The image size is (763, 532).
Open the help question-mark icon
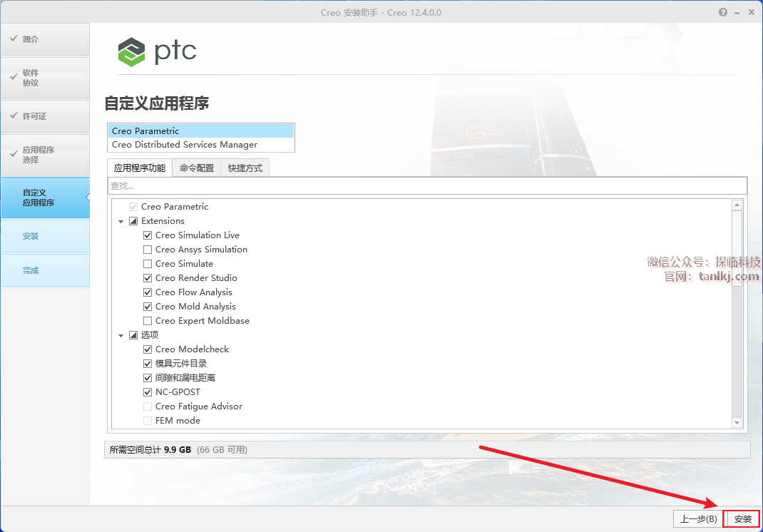click(723, 12)
